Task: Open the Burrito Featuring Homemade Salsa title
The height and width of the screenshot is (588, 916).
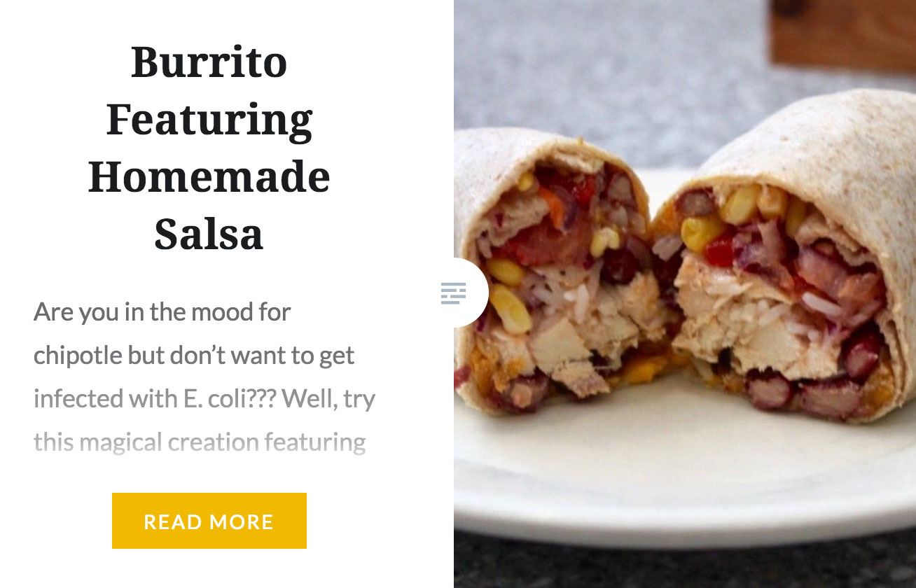Action: coord(209,148)
